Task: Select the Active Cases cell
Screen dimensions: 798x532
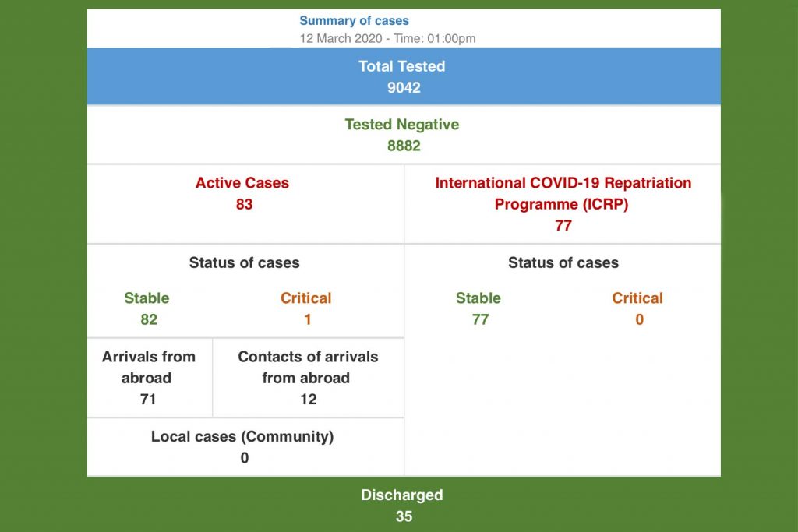Action: point(242,194)
